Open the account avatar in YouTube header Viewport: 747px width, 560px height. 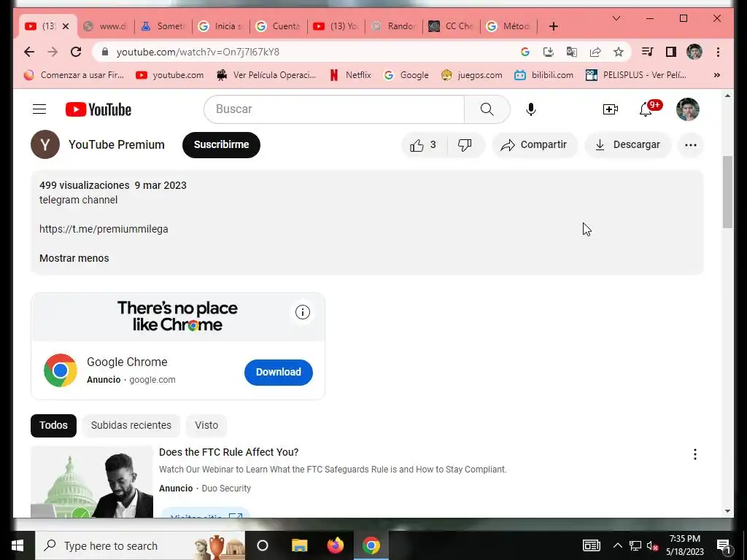click(687, 109)
